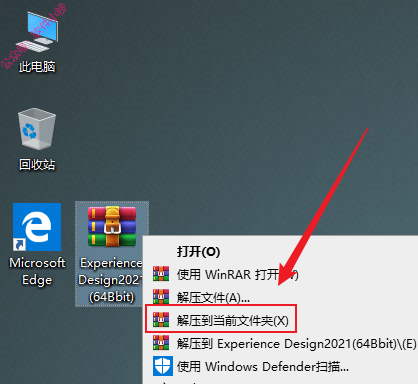Click the 回收站 label text
This screenshot has height=384, width=418.
[37, 165]
